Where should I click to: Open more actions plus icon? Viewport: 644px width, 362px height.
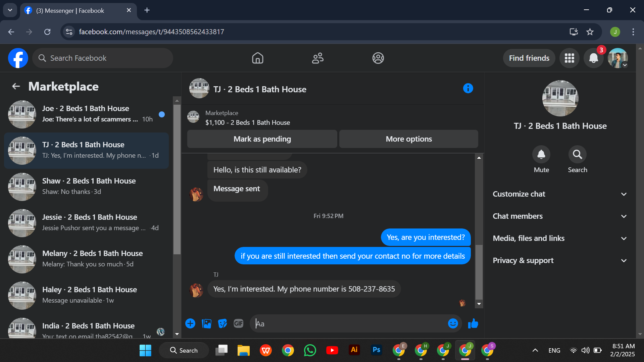click(190, 323)
